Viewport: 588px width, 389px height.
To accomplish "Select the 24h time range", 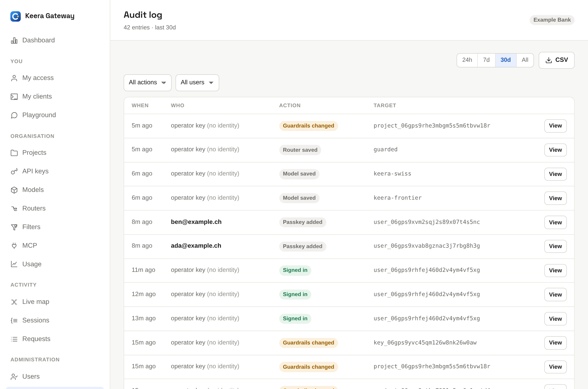I will 467,60.
